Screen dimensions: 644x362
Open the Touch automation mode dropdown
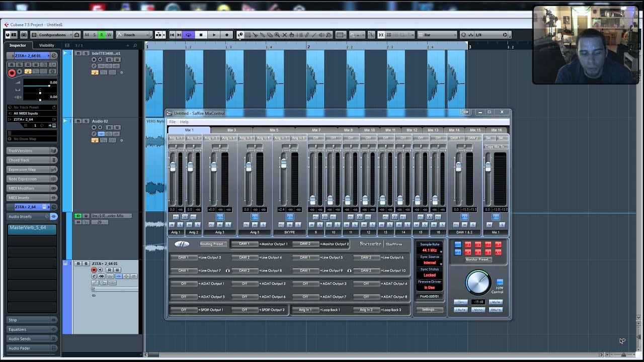point(134,35)
